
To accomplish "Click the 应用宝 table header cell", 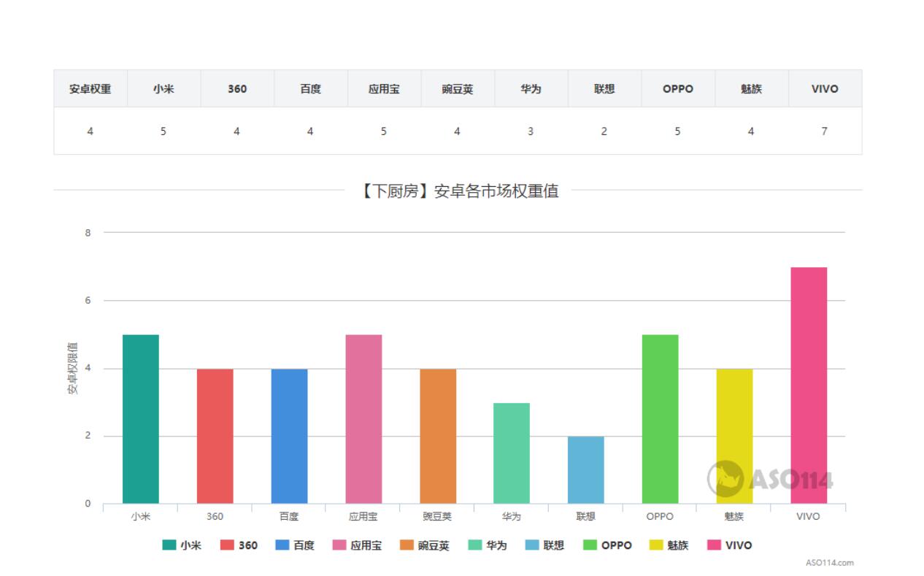I will pyautogui.click(x=384, y=89).
